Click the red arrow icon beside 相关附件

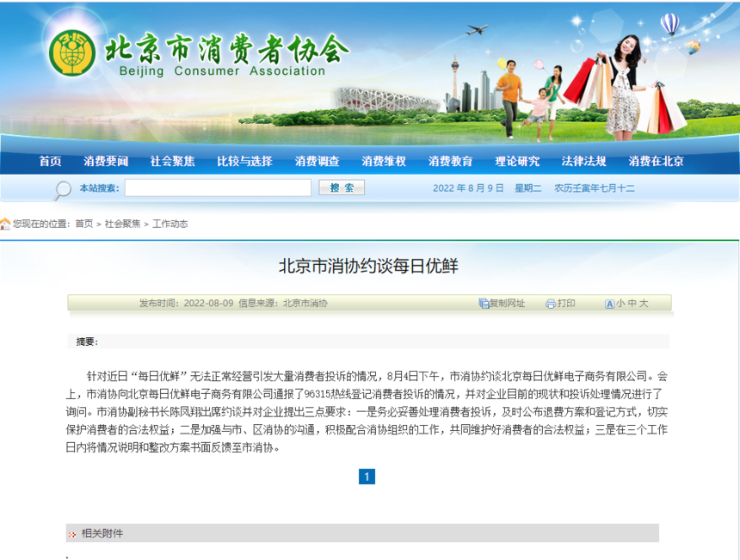(72, 534)
